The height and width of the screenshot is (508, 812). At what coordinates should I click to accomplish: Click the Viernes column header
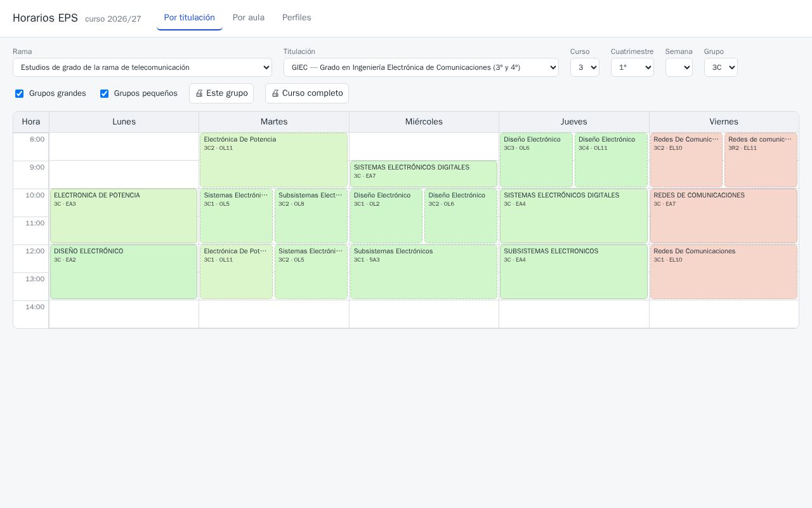(x=724, y=122)
